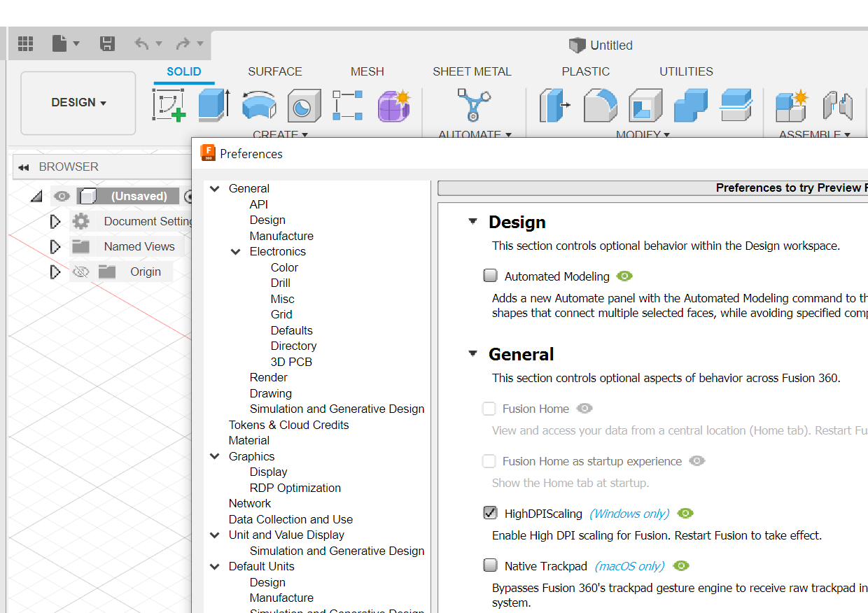This screenshot has height=613, width=868.
Task: Select the SOLID tab
Action: pyautogui.click(x=184, y=71)
